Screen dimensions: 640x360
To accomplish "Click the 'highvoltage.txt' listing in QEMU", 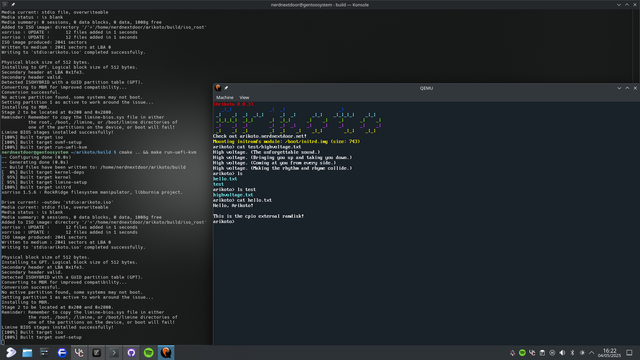I will [233, 195].
